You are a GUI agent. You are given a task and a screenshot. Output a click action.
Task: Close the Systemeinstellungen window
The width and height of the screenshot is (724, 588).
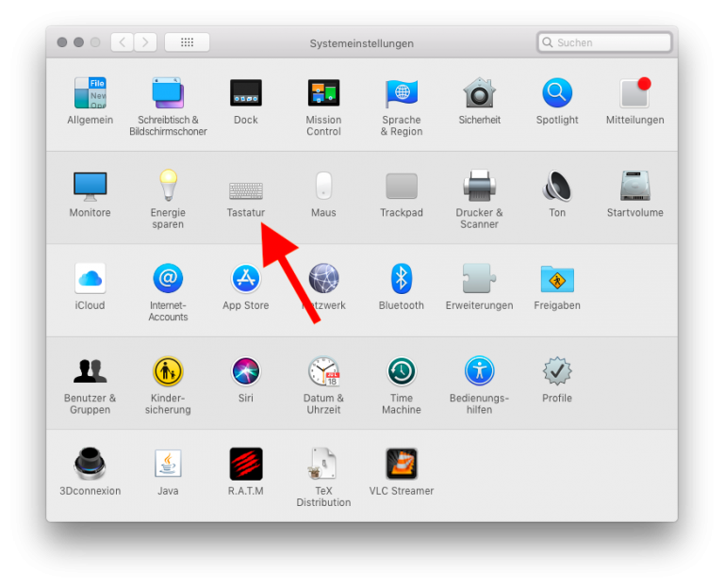[62, 42]
